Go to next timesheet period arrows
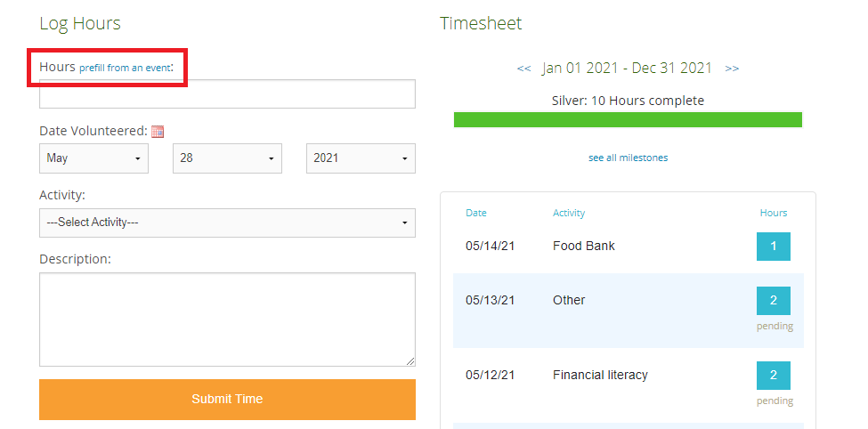 732,69
